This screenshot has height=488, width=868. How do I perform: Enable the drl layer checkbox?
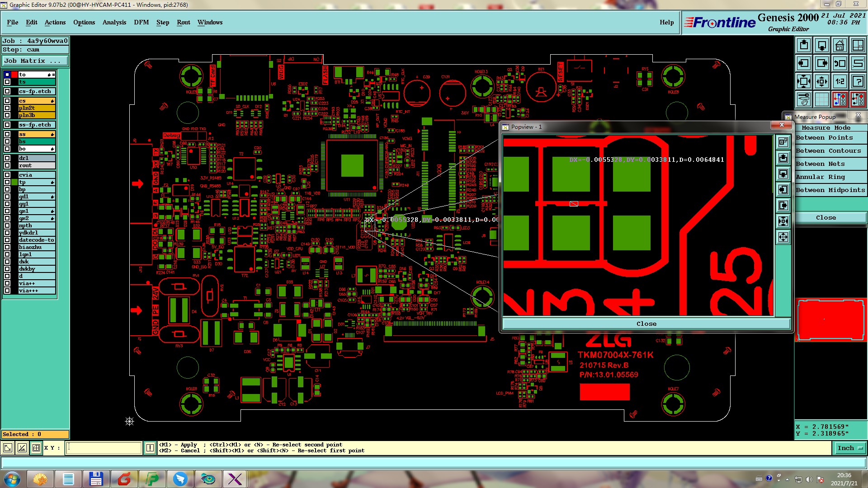coord(7,158)
